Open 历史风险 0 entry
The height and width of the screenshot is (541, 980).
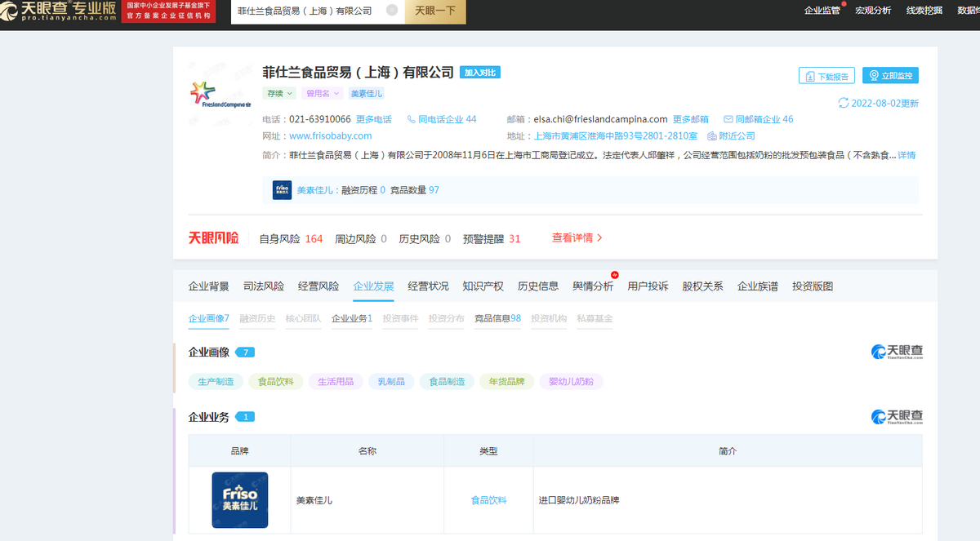[425, 239]
